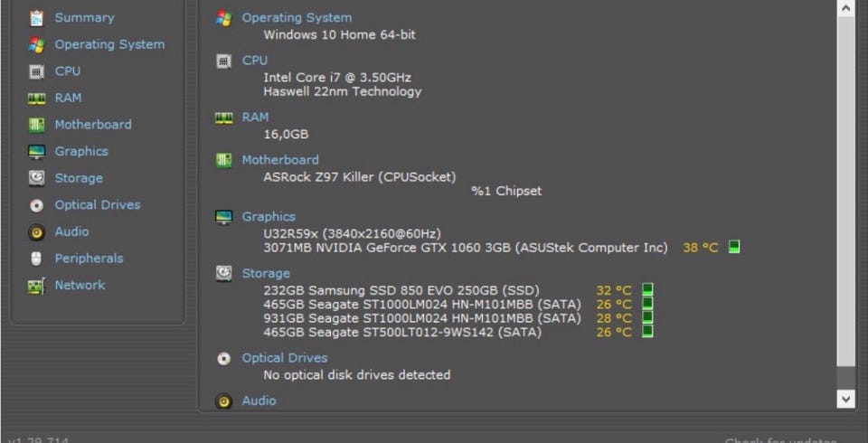Viewport: 868px width, 443px height.
Task: Select the text ASRock Z97 Killer (CPUSocket)
Action: tap(360, 177)
